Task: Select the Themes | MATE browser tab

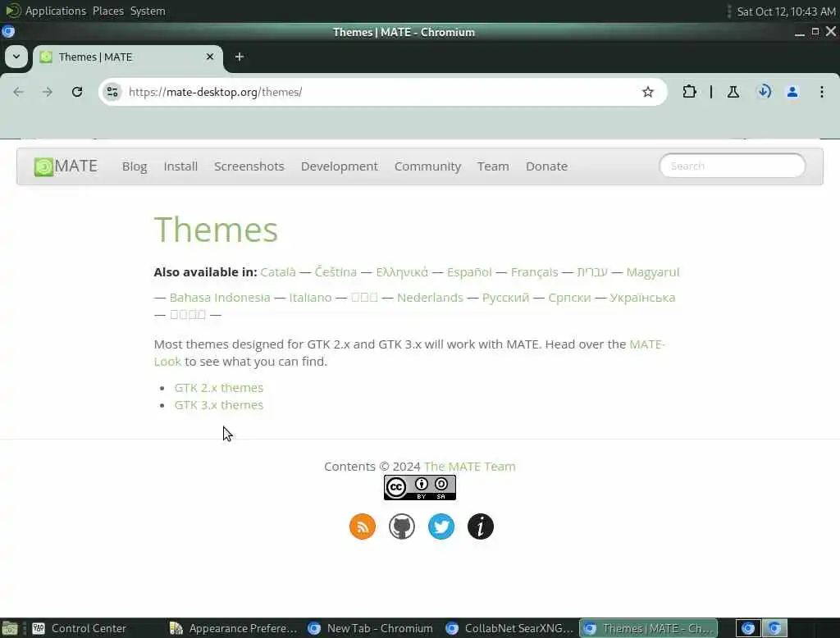Action: (x=127, y=57)
